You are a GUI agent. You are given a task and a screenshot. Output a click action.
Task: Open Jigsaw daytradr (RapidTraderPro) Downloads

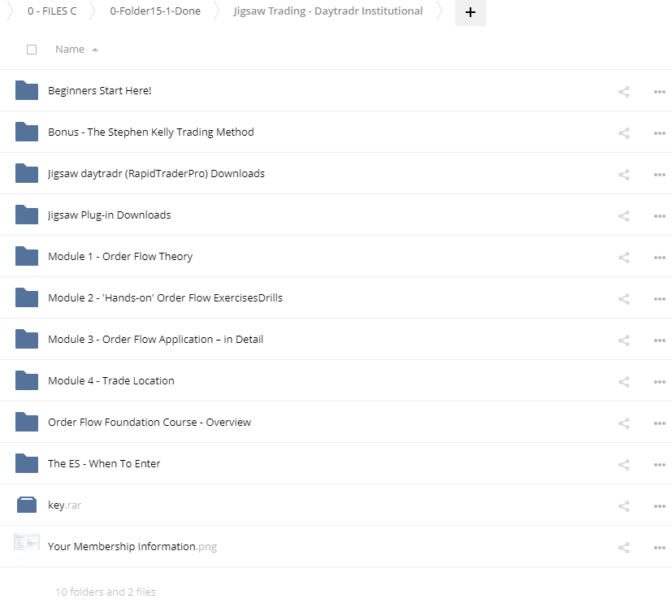[156, 174]
